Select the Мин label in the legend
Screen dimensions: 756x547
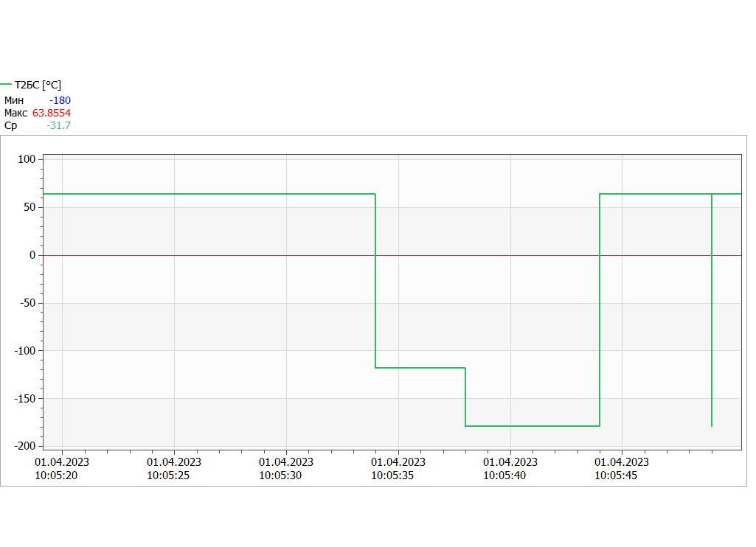click(14, 100)
